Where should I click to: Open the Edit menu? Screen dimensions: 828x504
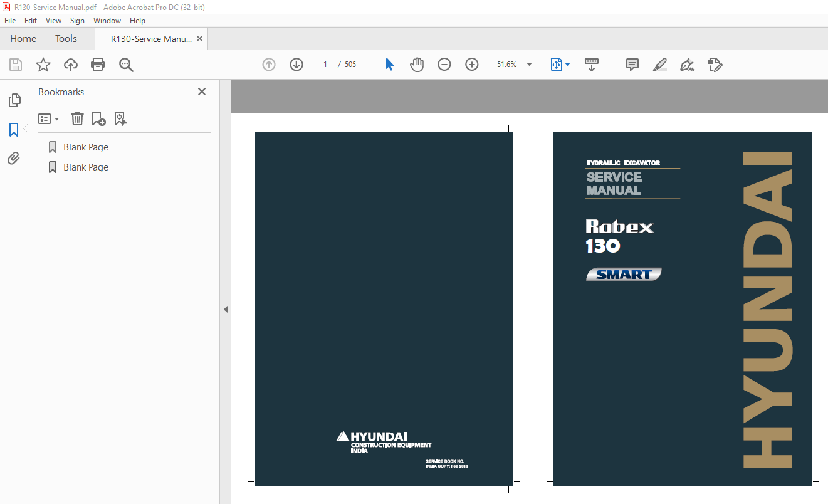[31, 21]
